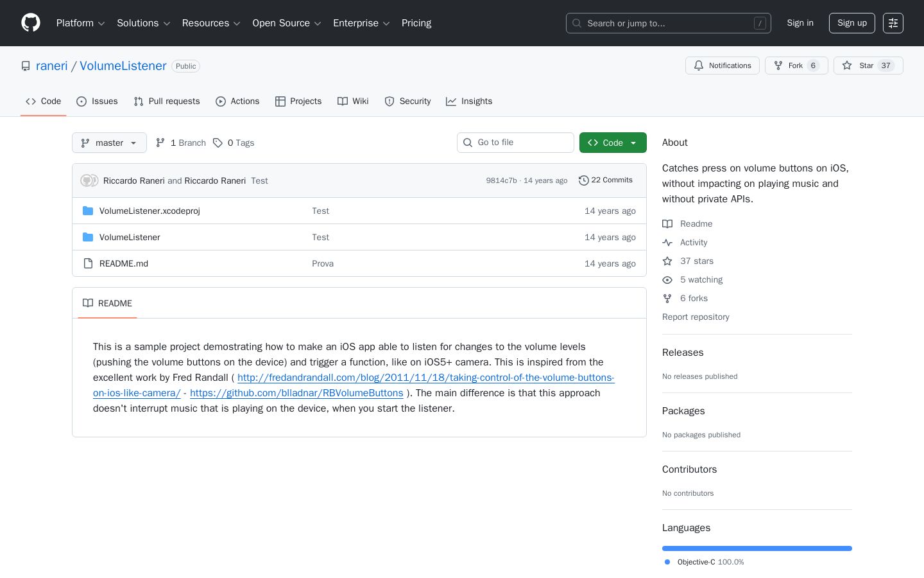Click the Notifications bell icon

699,66
